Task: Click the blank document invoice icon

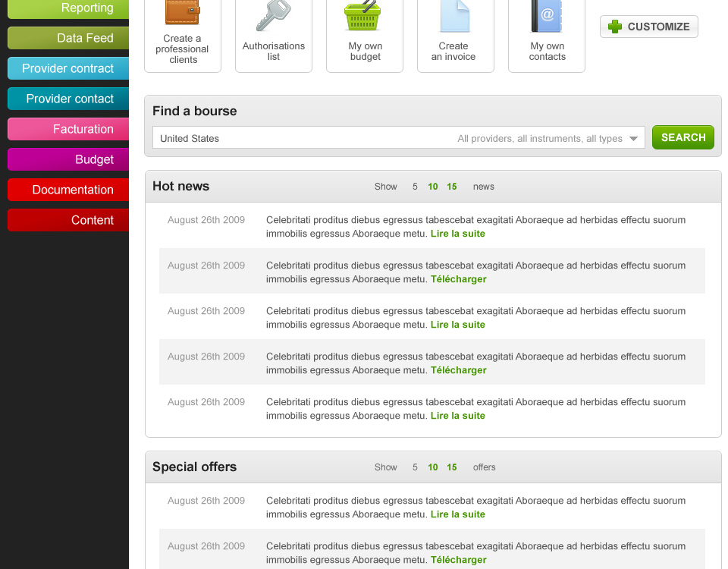Action: point(454,16)
